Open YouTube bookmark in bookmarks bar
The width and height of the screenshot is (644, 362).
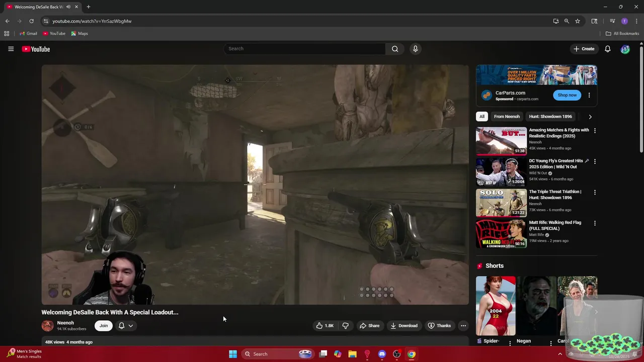click(x=54, y=34)
